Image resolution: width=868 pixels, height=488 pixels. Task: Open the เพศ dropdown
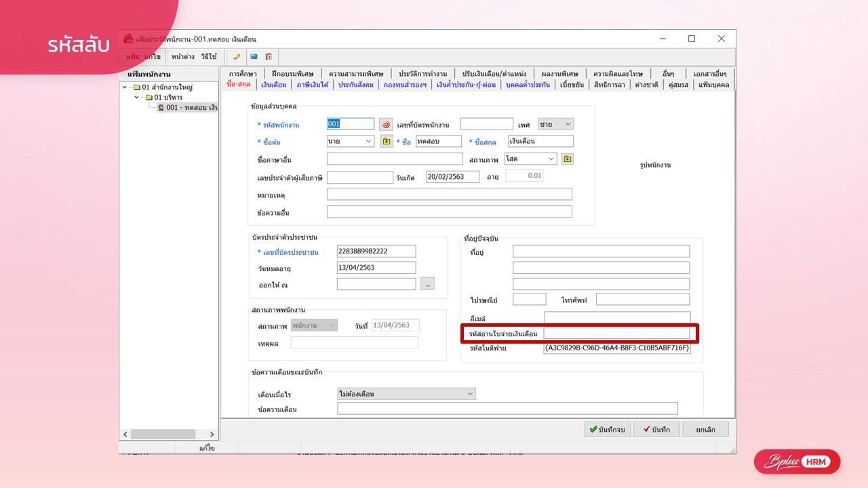(x=567, y=124)
